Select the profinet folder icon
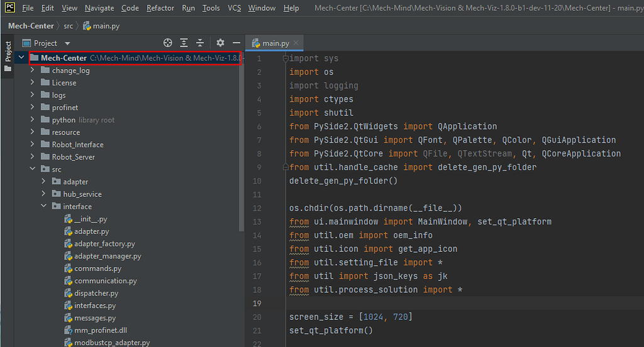Viewport: 644px width, 347px height. click(45, 107)
